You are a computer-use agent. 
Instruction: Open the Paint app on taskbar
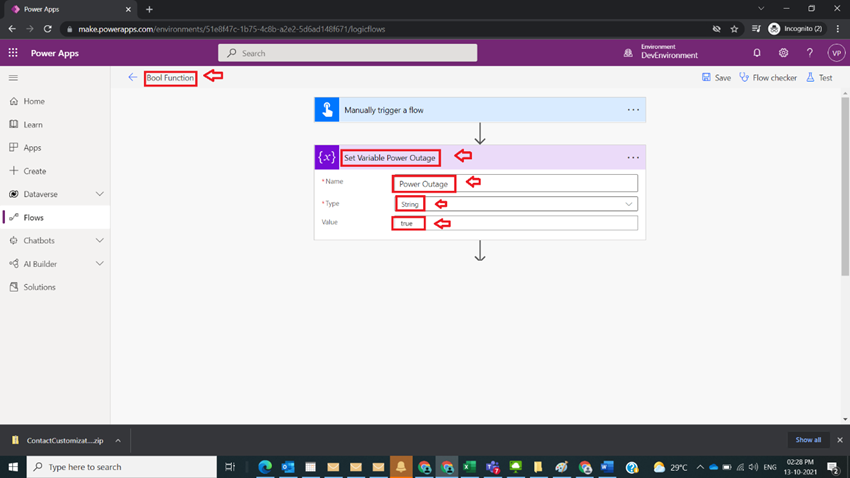[561, 467]
